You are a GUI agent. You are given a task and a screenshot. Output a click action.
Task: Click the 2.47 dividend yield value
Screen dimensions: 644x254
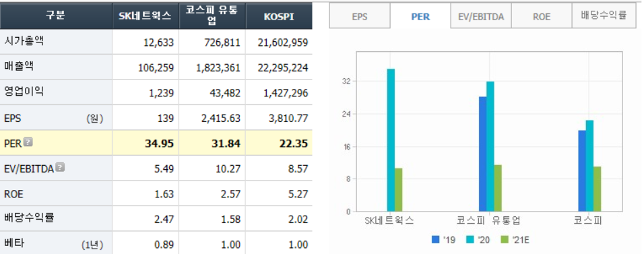pos(164,219)
